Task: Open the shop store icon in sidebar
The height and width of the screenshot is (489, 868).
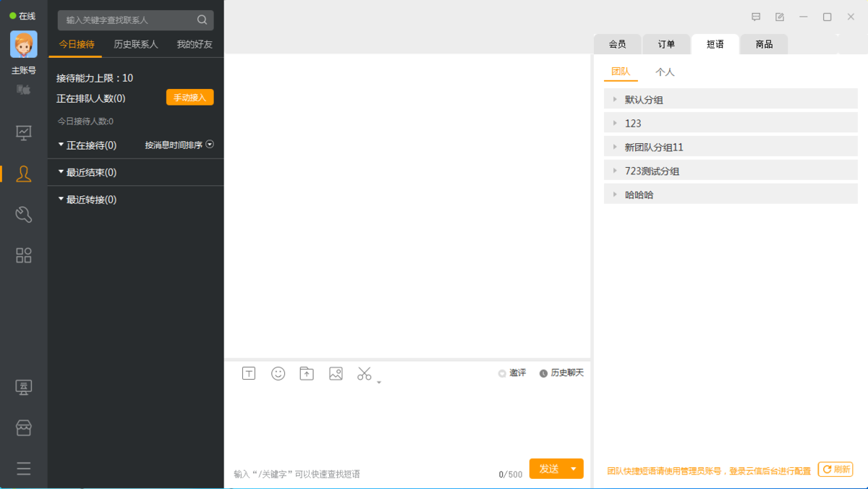Action: [24, 428]
